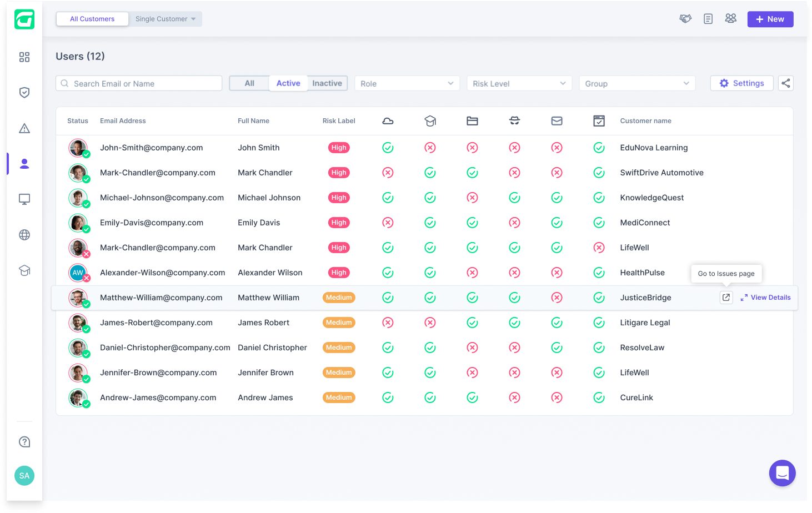Expand the Group dropdown
This screenshot has width=812, height=513.
(x=637, y=83)
